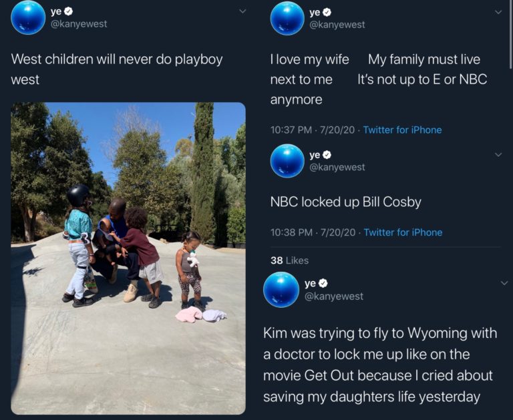Click "Twitter for iPhone" next to the 10:37 PM timestamp

point(402,130)
